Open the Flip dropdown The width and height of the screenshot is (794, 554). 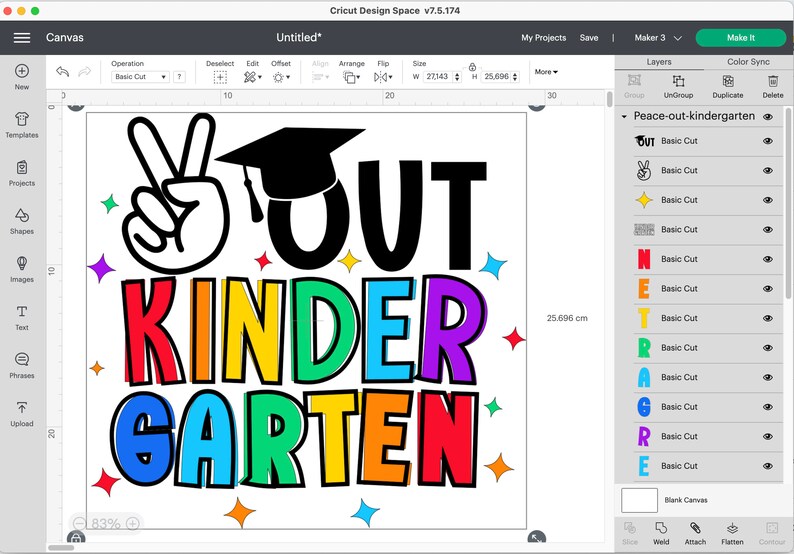[x=383, y=77]
